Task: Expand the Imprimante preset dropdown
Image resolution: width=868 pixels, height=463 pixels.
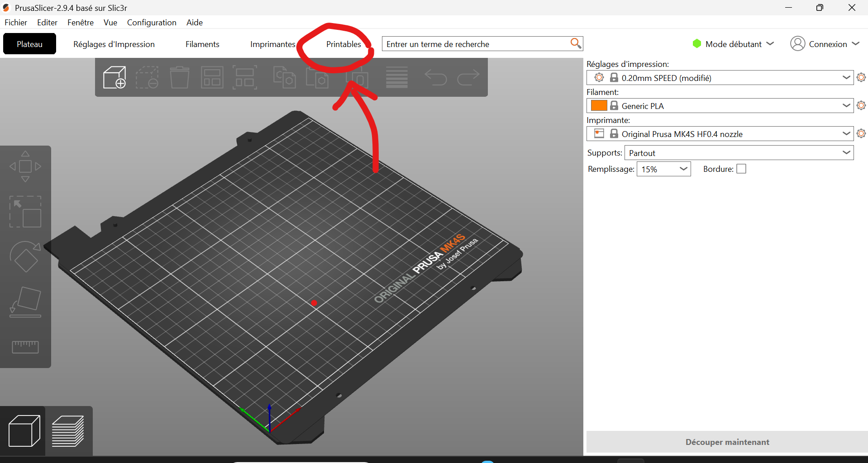Action: [x=720, y=134]
